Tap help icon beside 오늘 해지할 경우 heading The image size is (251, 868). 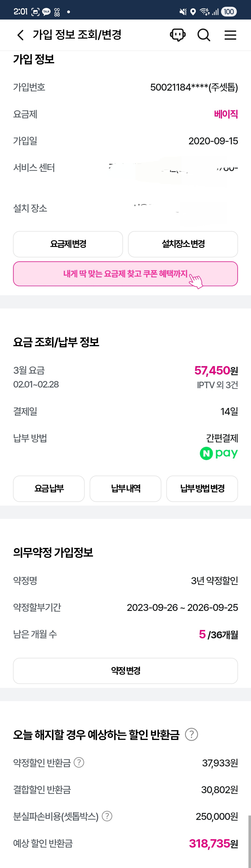191,734
